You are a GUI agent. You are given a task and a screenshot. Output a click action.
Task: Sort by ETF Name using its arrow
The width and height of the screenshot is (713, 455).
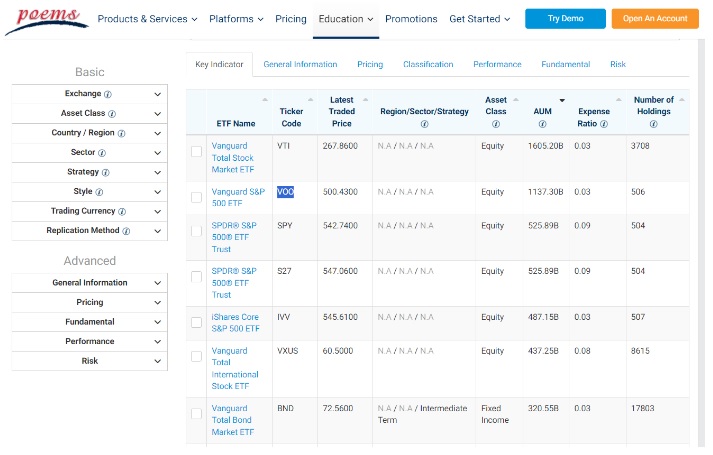[265, 100]
